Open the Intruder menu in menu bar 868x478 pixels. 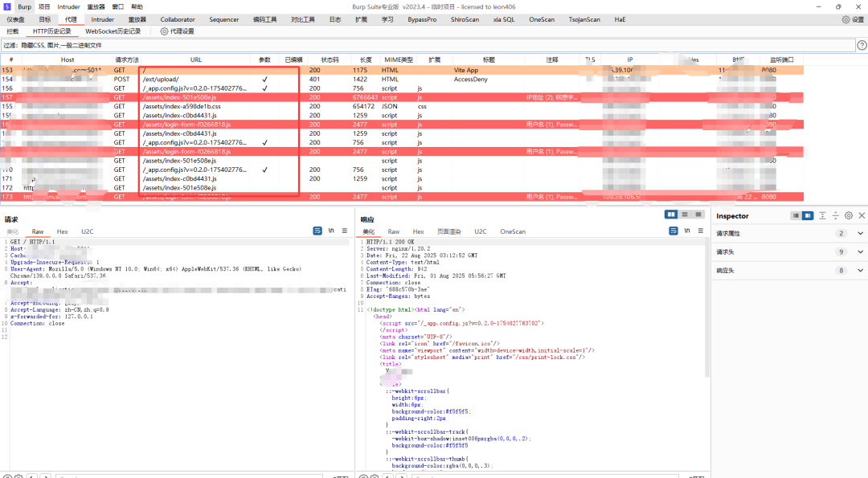[68, 6]
